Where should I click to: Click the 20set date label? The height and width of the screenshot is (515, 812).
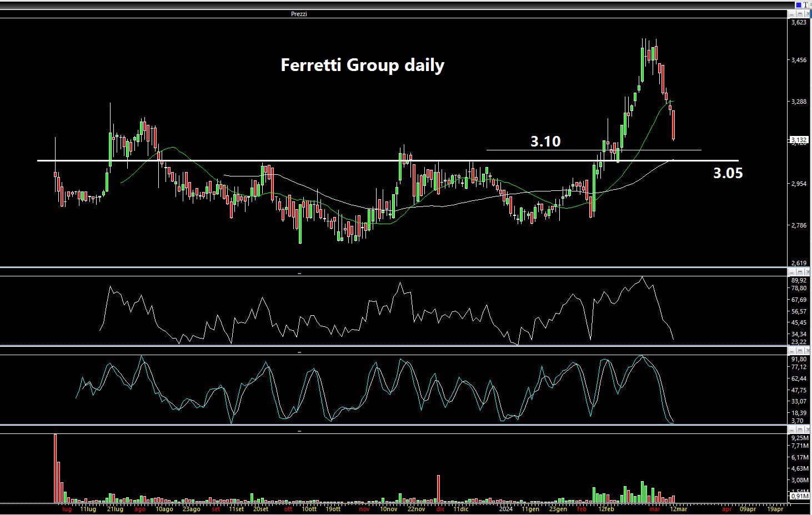tap(260, 509)
